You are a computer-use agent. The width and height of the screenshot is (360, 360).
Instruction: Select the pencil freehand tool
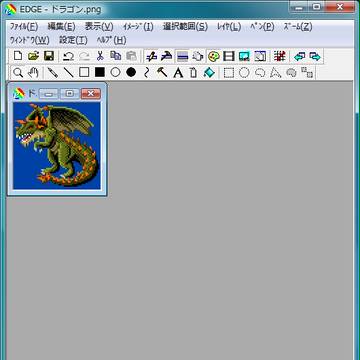pos(53,72)
